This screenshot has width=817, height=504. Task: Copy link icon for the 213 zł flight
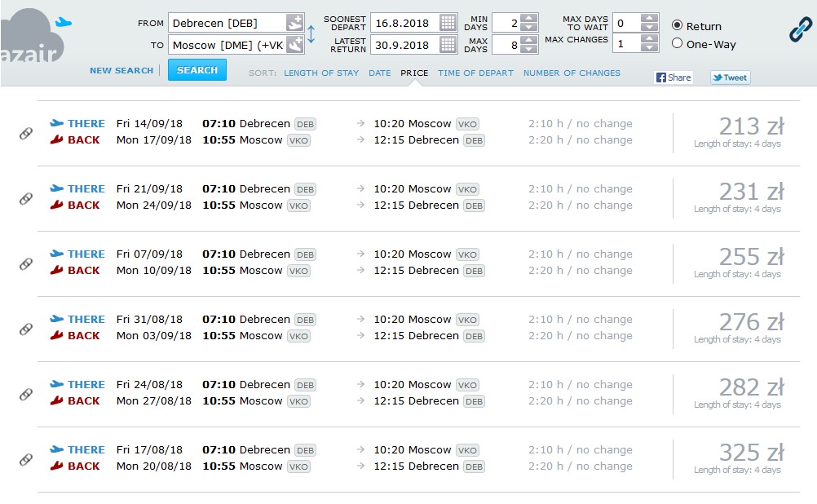click(x=26, y=134)
